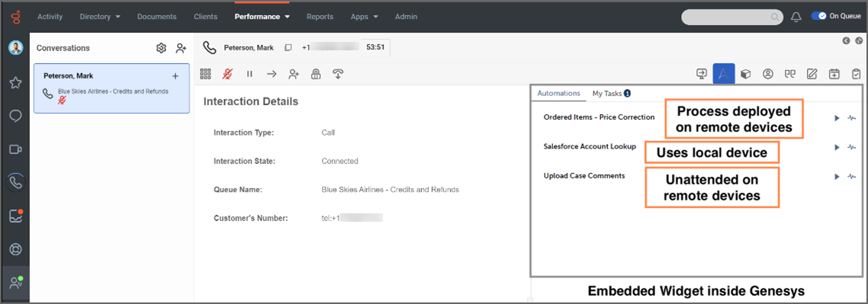
Task: Run Upload Case Comments automation
Action: pyautogui.click(x=837, y=176)
